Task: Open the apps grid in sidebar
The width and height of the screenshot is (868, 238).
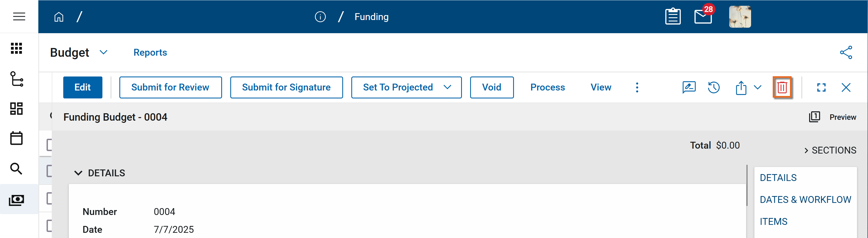Action: (x=16, y=48)
